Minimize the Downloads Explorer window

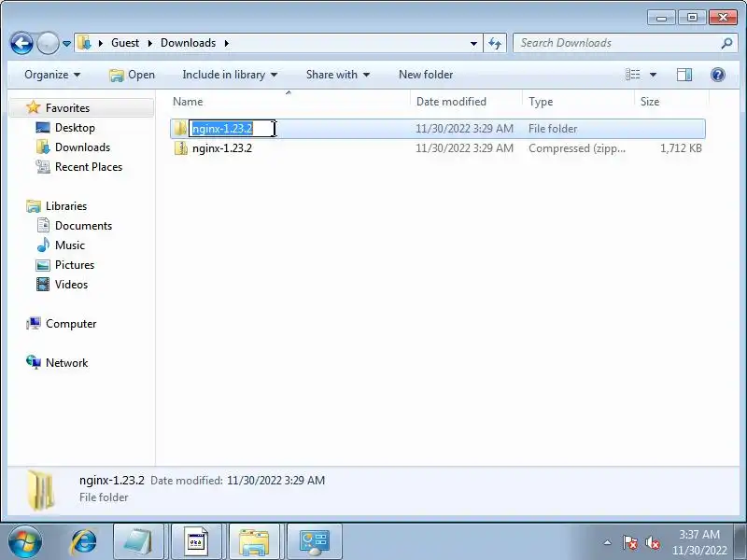(x=661, y=18)
